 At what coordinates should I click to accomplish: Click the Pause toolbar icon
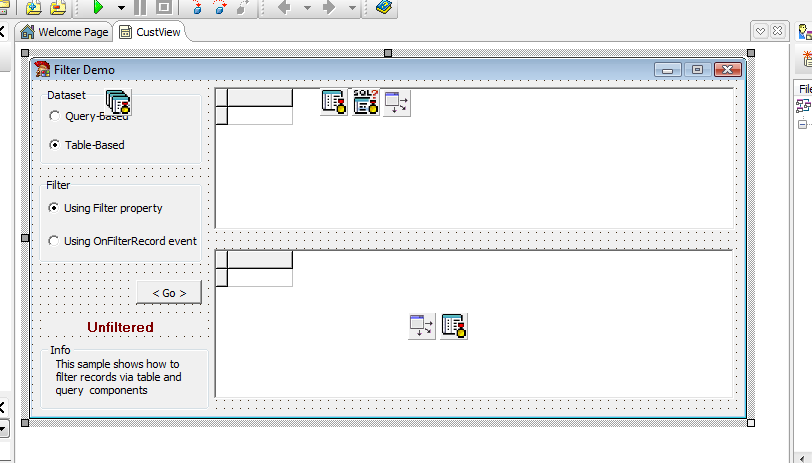pos(140,7)
